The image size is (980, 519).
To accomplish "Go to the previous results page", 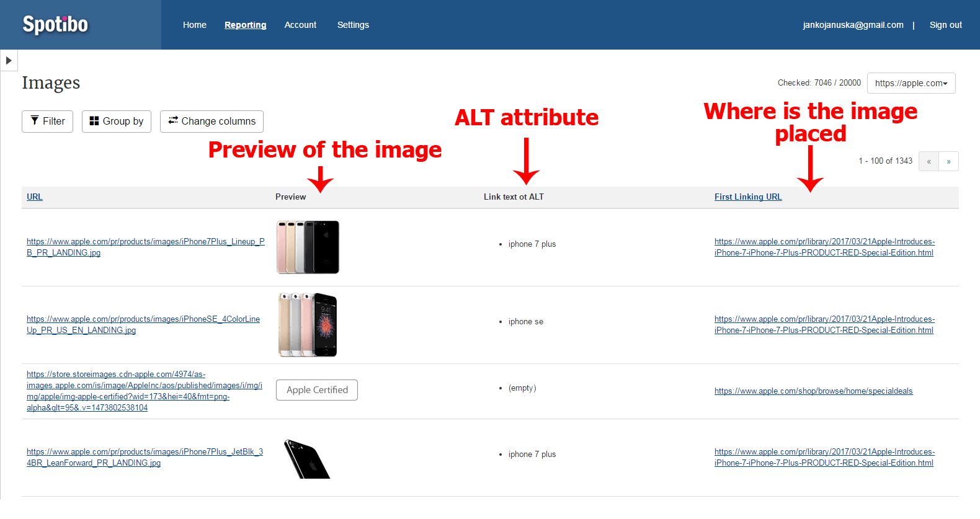I will point(929,161).
